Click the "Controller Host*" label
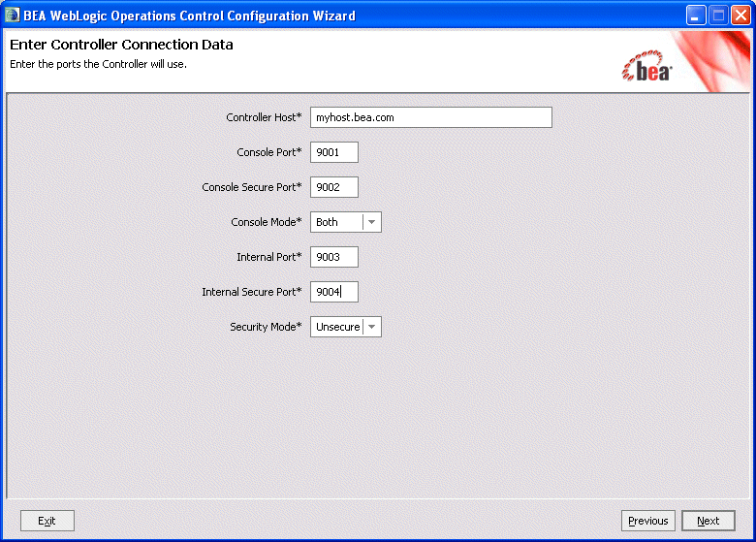The width and height of the screenshot is (756, 542). click(x=264, y=117)
